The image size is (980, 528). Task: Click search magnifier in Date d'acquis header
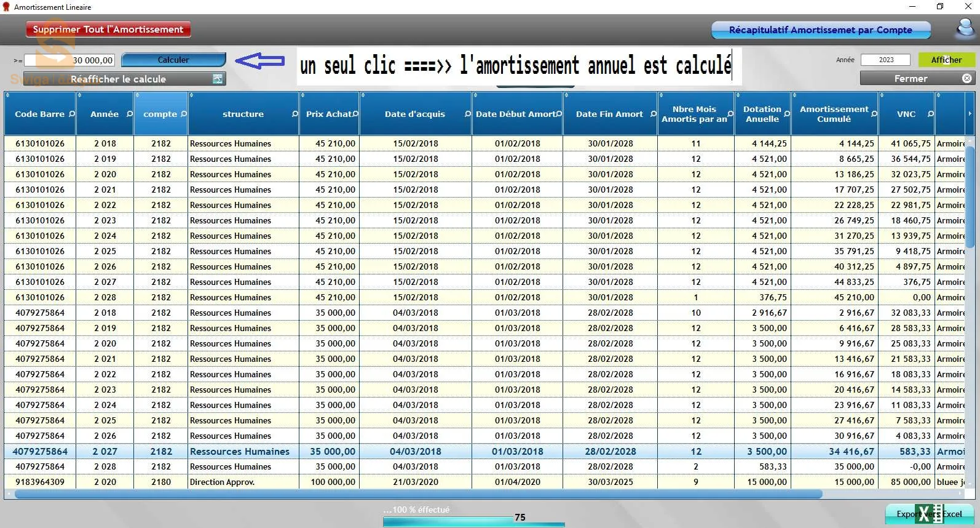(x=468, y=114)
